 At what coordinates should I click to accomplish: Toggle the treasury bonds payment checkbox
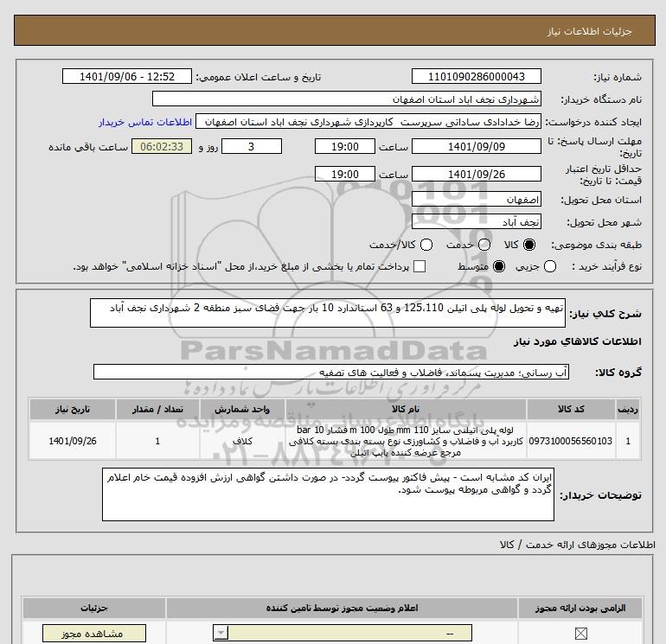click(x=420, y=267)
